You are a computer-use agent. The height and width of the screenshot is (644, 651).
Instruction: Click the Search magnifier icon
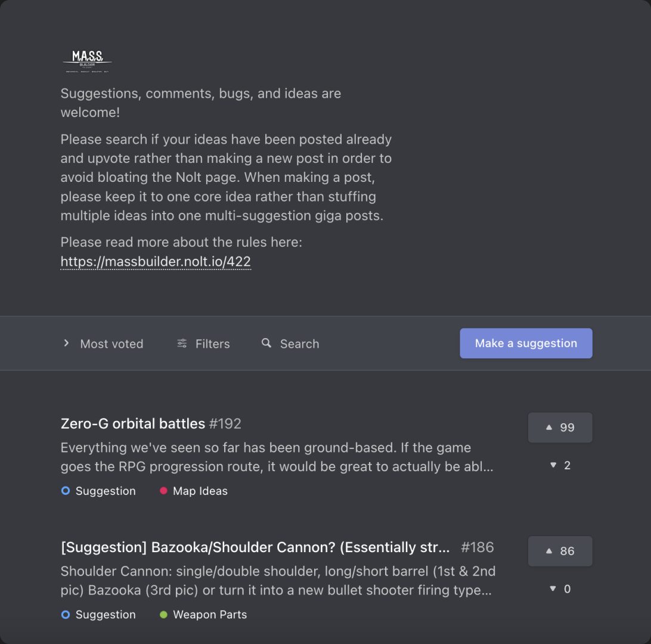[x=266, y=343]
